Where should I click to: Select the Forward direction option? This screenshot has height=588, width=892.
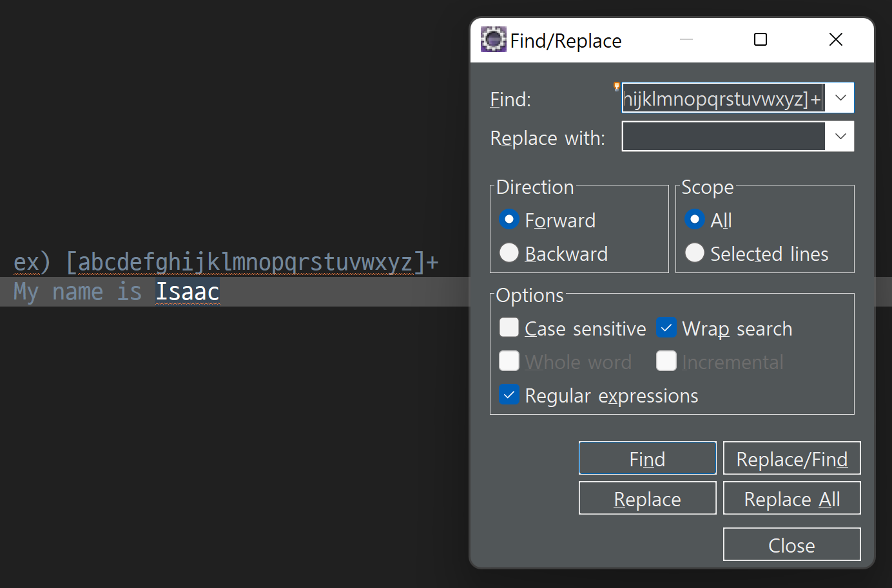click(x=509, y=220)
